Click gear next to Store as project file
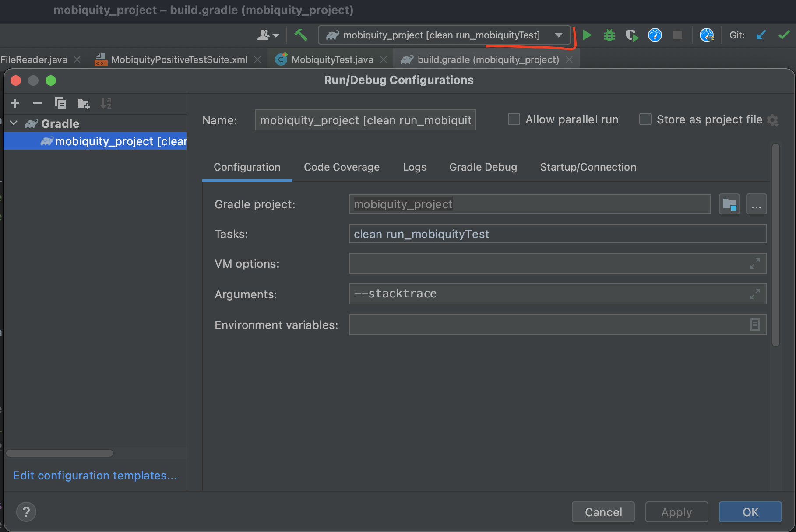The height and width of the screenshot is (532, 796). (x=773, y=120)
